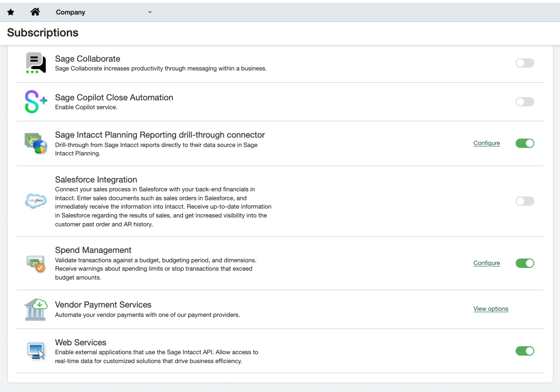The width and height of the screenshot is (560, 392).
Task: Click the Sage Collaborate chat icon
Action: [x=35, y=63]
